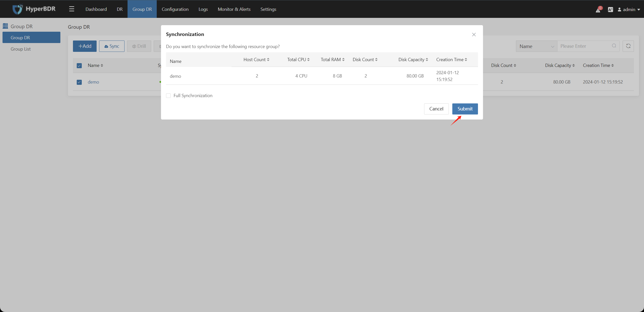
Task: Open the Configuration menu tab
Action: [175, 9]
